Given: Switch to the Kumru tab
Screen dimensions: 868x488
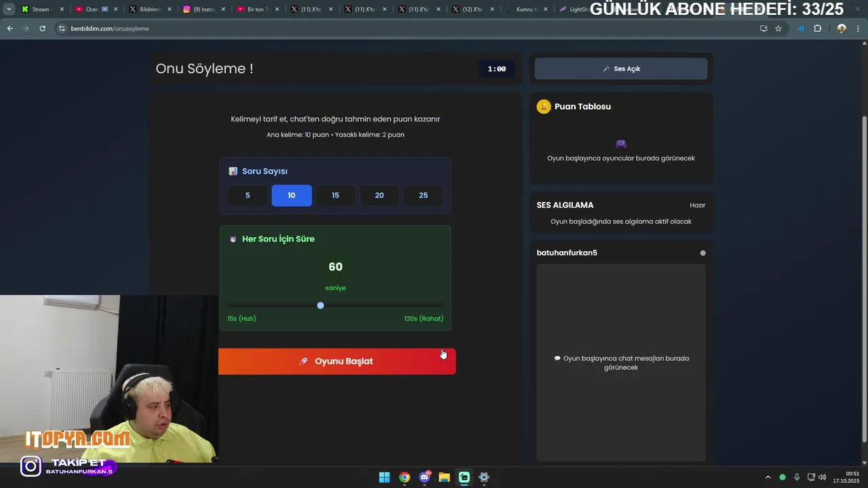Looking at the screenshot, I should [x=526, y=9].
